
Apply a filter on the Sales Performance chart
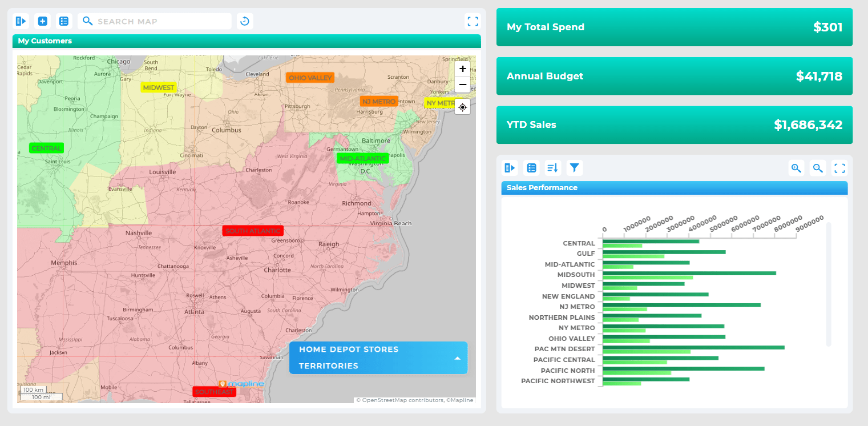(574, 167)
